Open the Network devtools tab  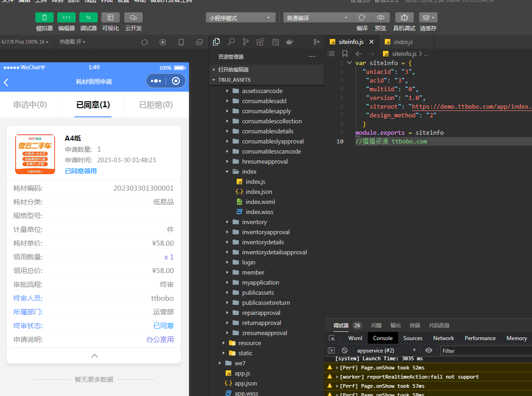443,338
